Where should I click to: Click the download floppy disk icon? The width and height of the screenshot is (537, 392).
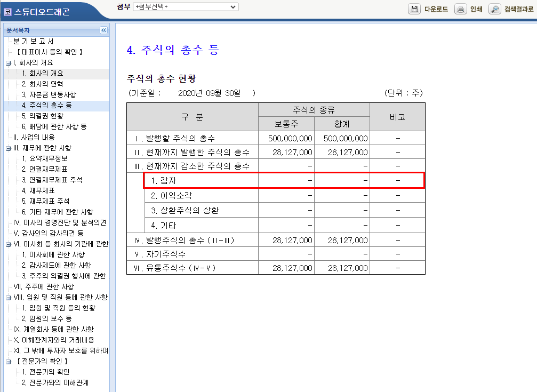414,9
